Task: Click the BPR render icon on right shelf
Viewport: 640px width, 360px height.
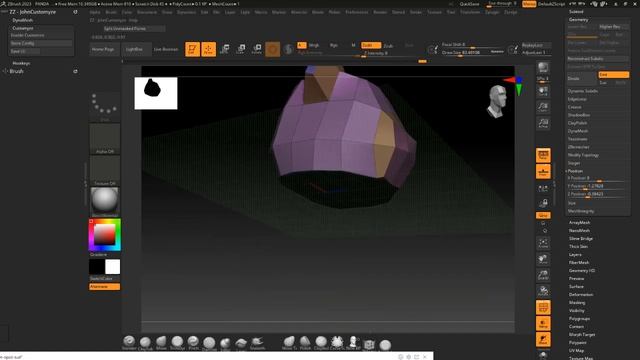Action: pos(543,68)
